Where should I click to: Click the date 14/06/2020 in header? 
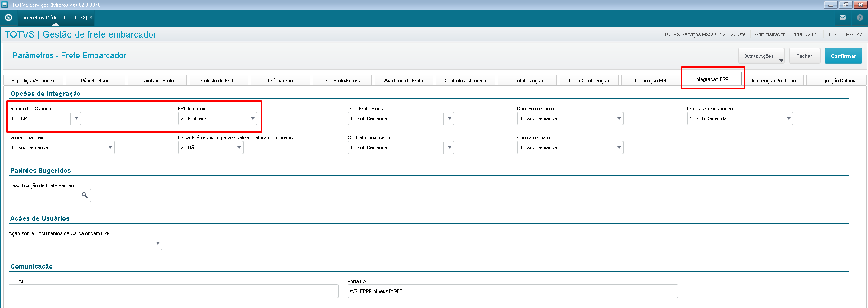[806, 34]
